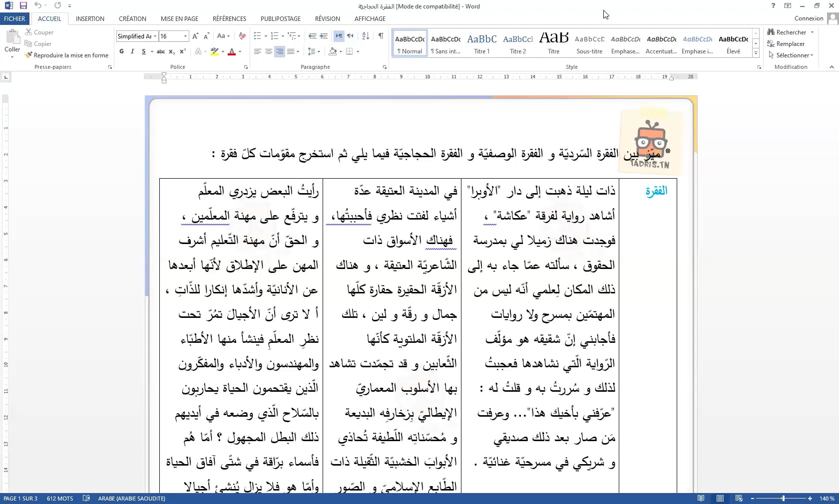The width and height of the screenshot is (839, 504).
Task: Click the multilevel list icon
Action: [292, 36]
